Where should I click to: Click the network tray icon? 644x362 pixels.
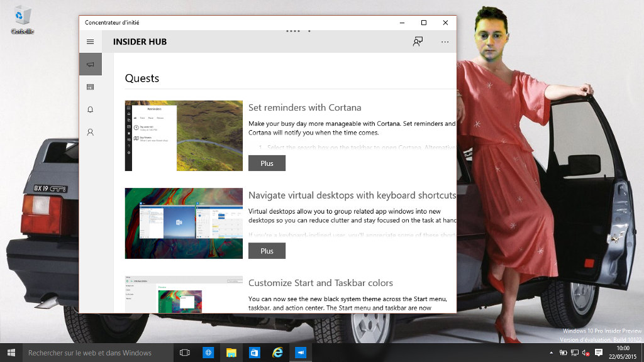pyautogui.click(x=575, y=353)
